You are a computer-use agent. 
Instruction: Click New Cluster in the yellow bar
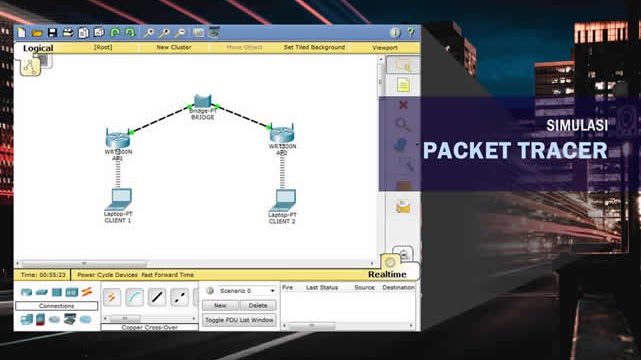tap(174, 47)
